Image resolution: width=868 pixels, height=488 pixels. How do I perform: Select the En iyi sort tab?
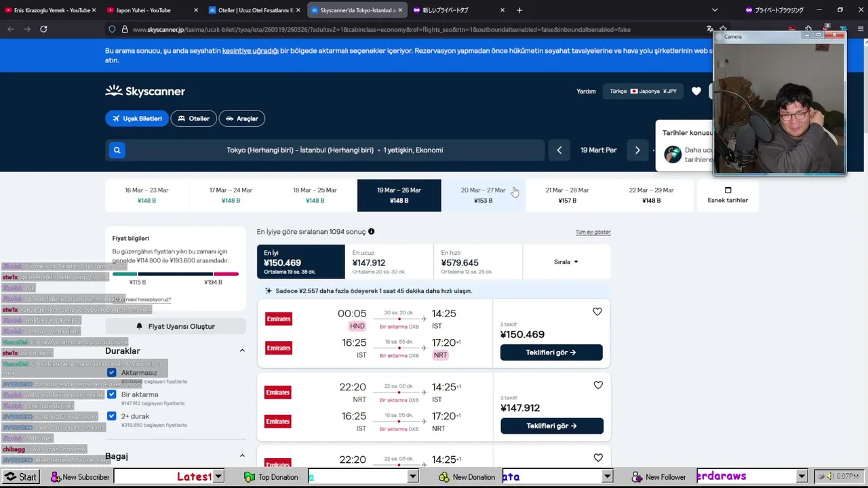(x=300, y=262)
